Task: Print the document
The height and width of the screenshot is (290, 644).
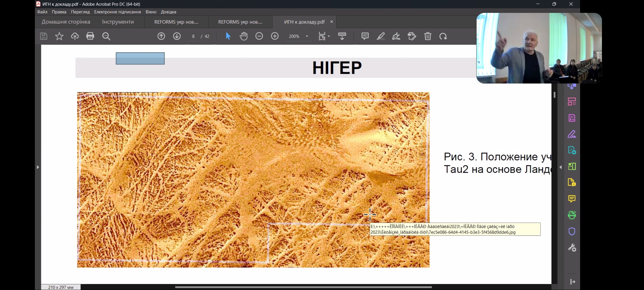Action: [90, 36]
